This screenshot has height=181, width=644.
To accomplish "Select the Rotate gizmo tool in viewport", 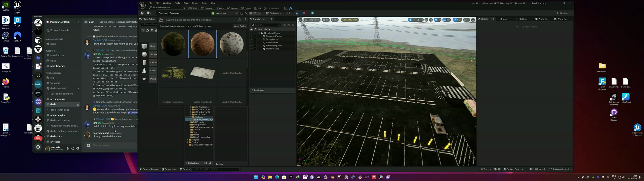I will (418, 20).
